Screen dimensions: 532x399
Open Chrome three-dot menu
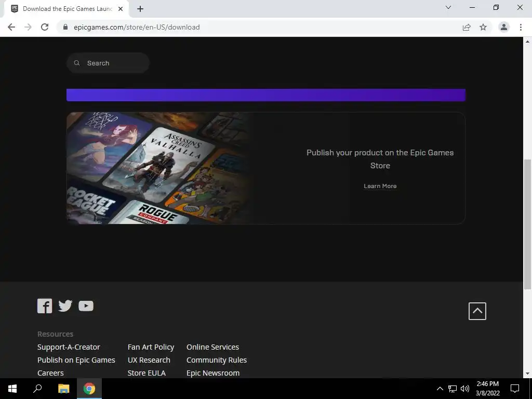pyautogui.click(x=521, y=27)
